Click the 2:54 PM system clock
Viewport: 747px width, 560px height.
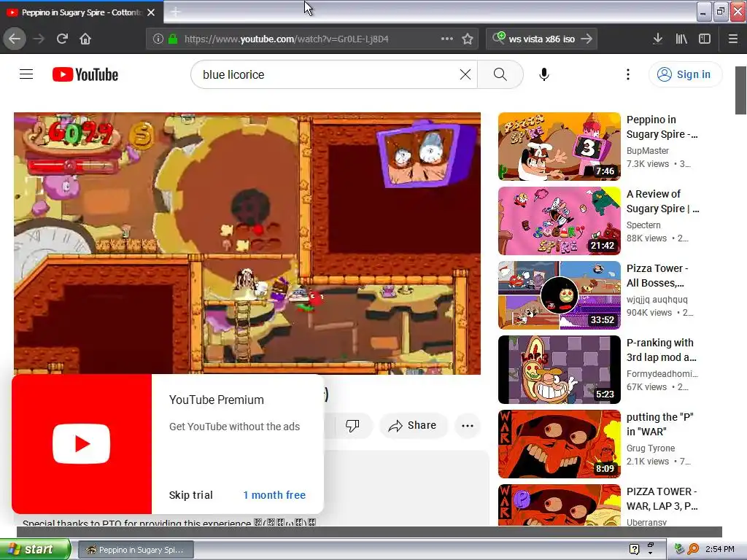pyautogui.click(x=719, y=549)
